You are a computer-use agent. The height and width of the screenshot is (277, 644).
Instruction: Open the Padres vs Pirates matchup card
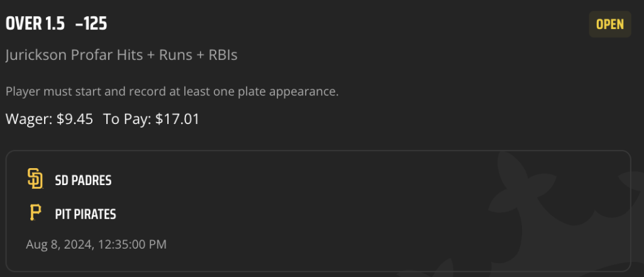pos(318,211)
